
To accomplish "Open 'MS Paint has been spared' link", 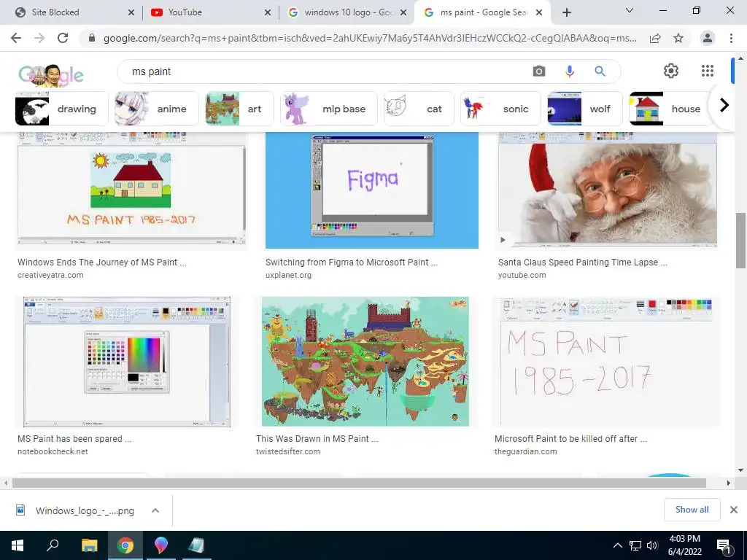I will tap(75, 438).
